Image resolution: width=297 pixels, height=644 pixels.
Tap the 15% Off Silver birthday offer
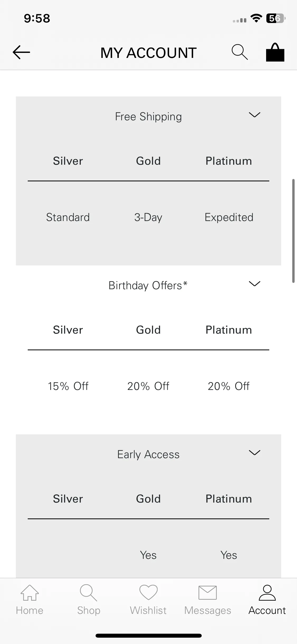pos(68,386)
